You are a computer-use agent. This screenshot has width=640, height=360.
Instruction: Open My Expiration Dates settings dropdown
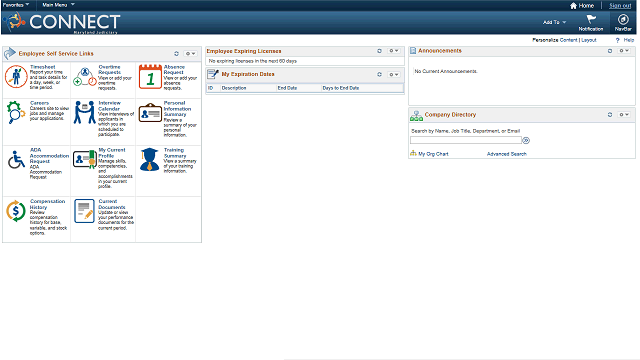click(x=393, y=74)
